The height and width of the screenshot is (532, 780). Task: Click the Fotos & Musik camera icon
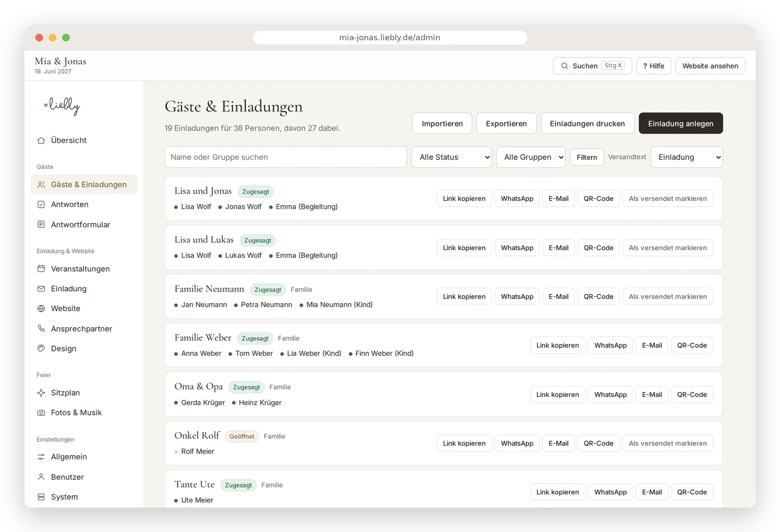(41, 413)
